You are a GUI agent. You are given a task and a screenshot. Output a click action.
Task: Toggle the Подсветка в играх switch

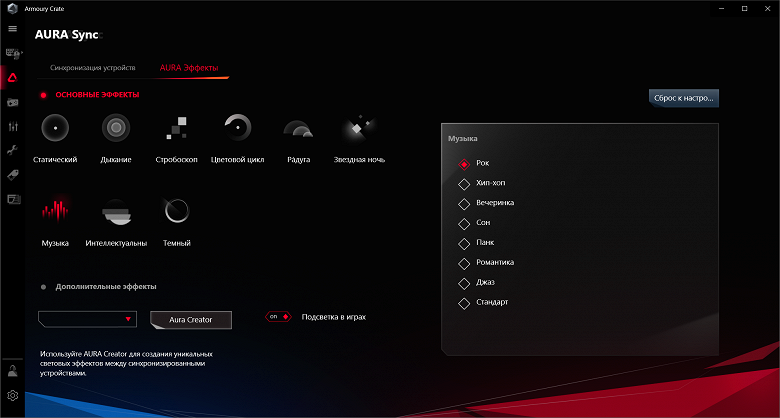[278, 316]
